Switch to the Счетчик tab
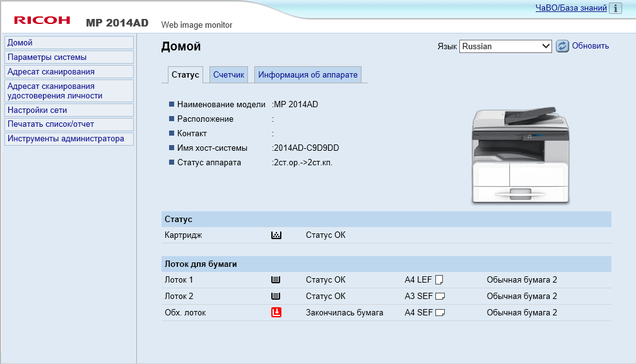Screen dimensions: 636x364 tap(229, 74)
